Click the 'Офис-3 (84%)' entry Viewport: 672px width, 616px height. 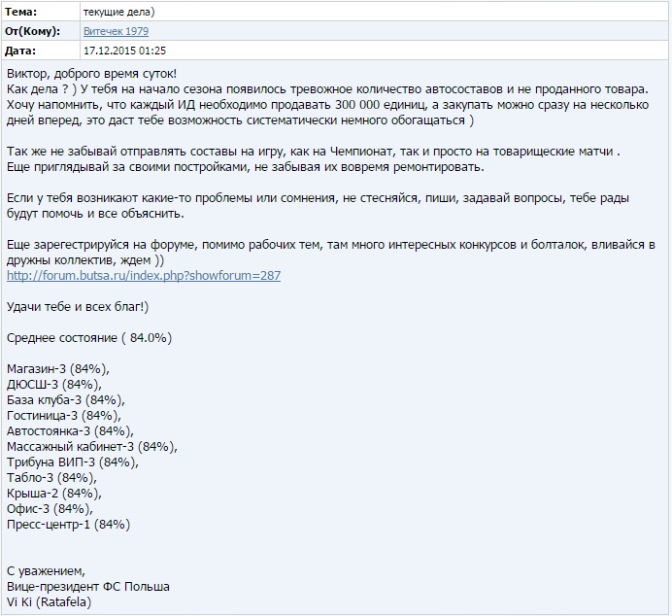tap(50, 509)
